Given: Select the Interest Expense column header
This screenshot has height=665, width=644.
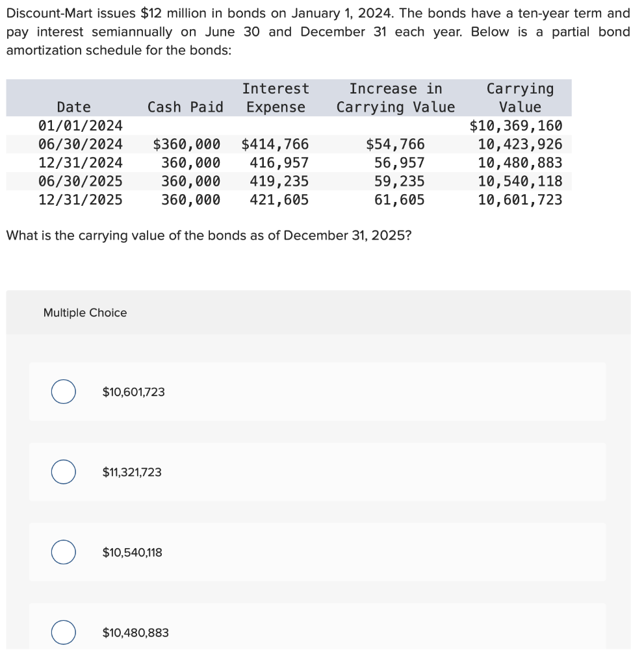Looking at the screenshot, I should tap(276, 97).
